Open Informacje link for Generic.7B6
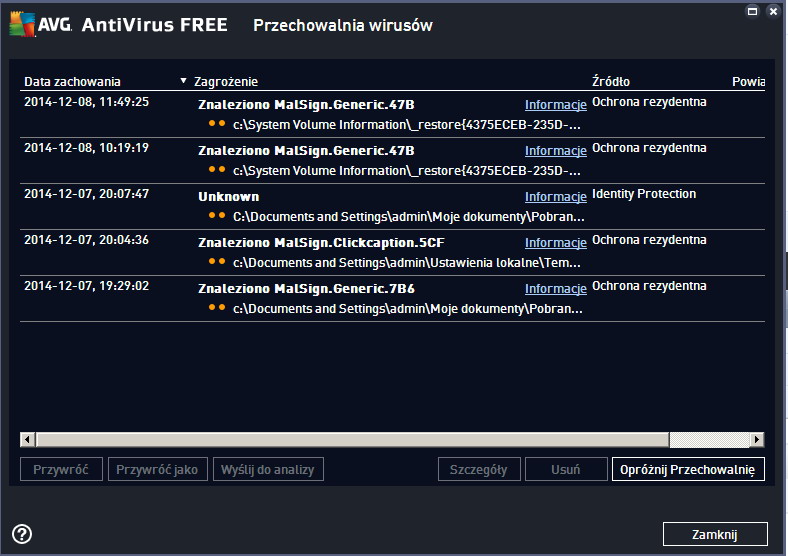 point(556,289)
